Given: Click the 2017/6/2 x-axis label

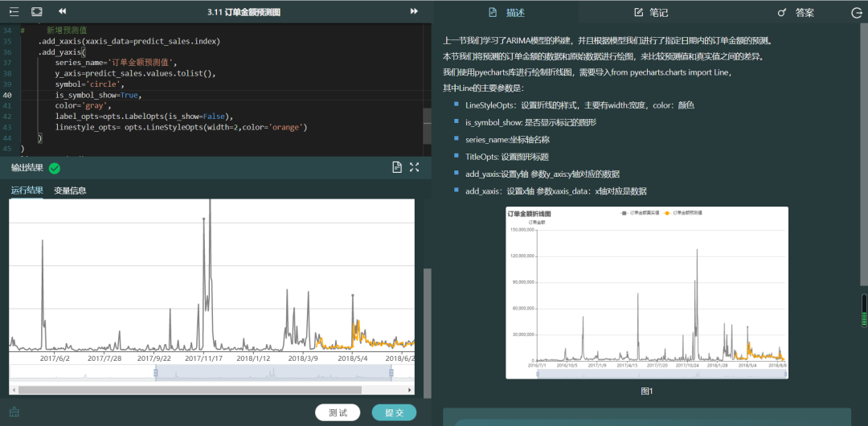Looking at the screenshot, I should pos(55,358).
